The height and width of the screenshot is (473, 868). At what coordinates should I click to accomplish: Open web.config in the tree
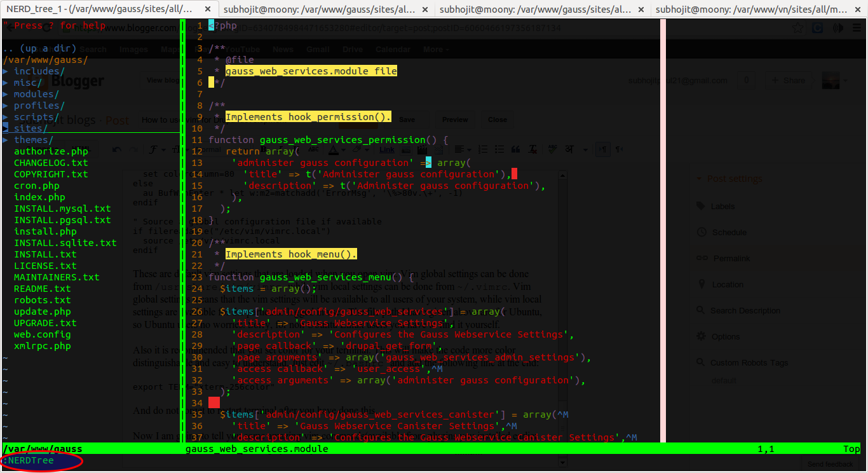[x=43, y=334]
